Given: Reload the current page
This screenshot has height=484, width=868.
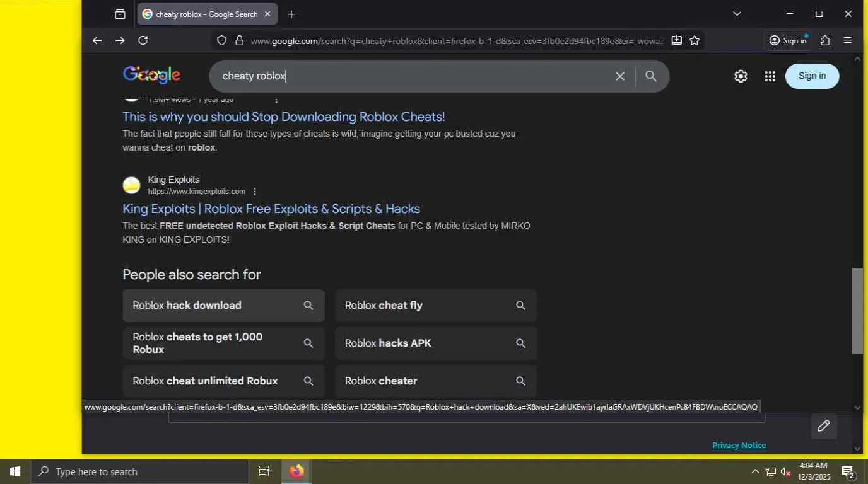Looking at the screenshot, I should [143, 40].
